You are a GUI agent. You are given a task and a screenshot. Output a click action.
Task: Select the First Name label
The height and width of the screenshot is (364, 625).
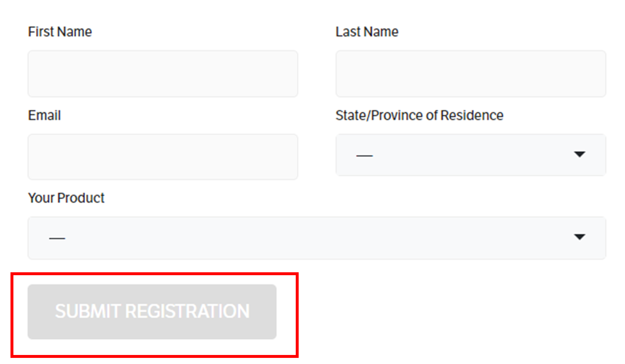click(60, 31)
